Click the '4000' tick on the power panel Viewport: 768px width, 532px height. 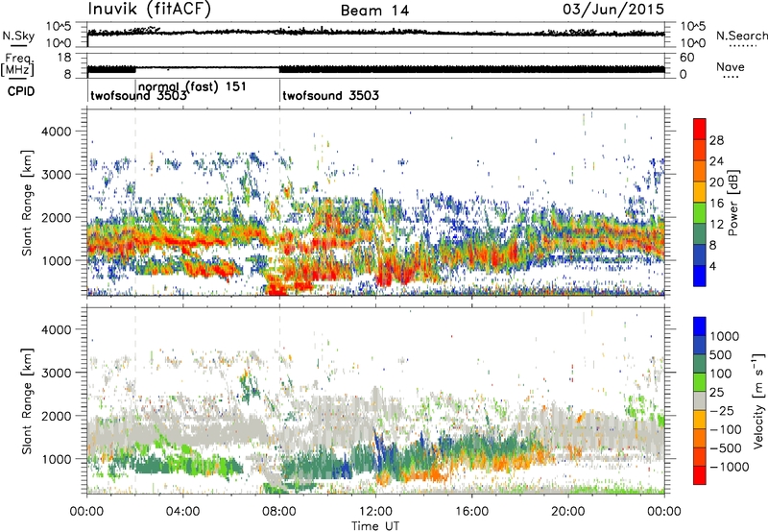click(x=56, y=132)
